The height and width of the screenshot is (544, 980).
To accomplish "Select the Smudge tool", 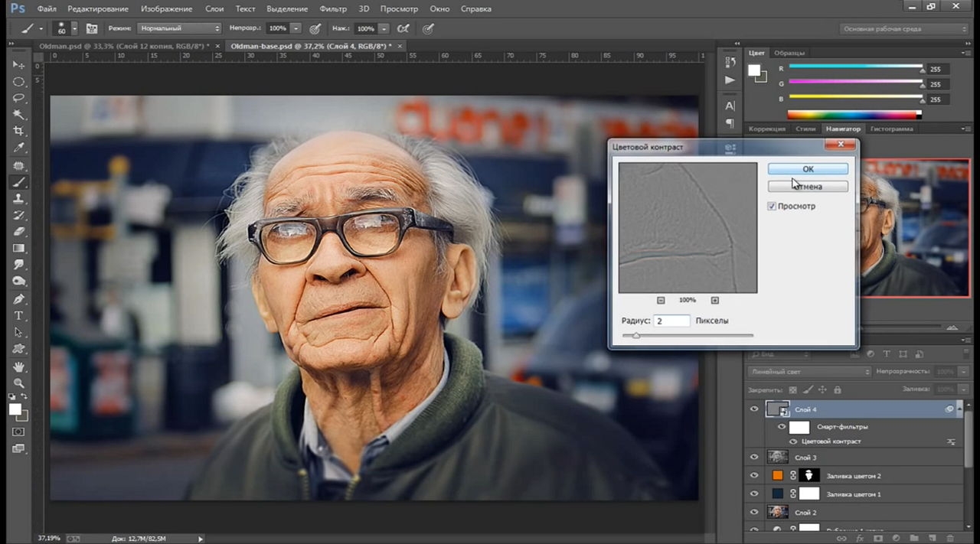I will click(19, 265).
